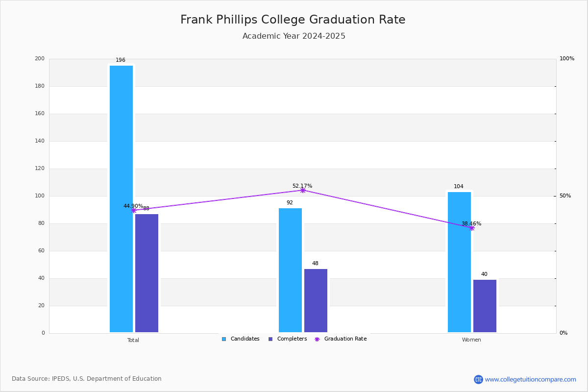This screenshot has height=392, width=588.
Task: Click the middle candidates bar of 92
Action: (x=290, y=270)
